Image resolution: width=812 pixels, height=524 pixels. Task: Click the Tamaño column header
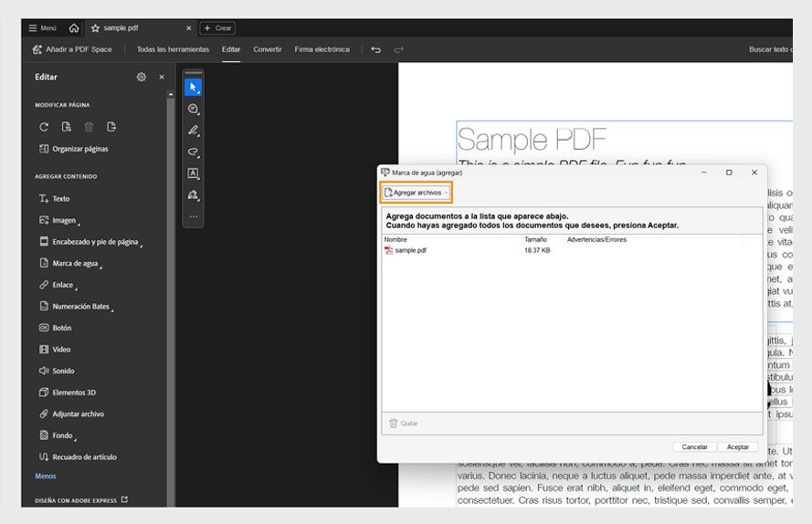pyautogui.click(x=535, y=240)
